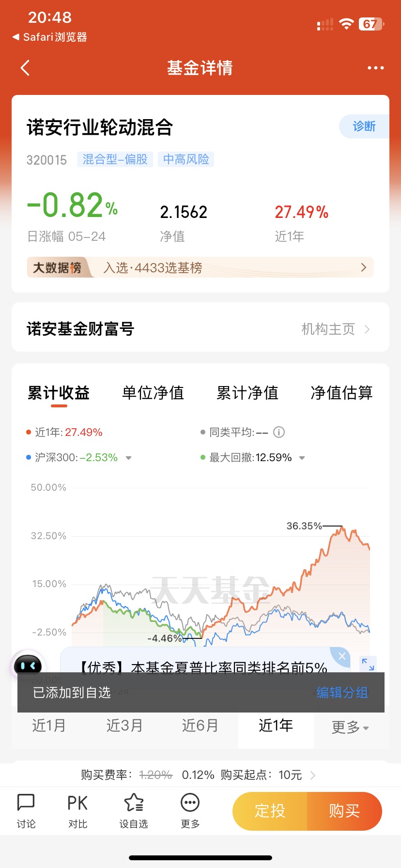Click the info icon next to 同类平均
401x868 pixels.
coord(279,432)
